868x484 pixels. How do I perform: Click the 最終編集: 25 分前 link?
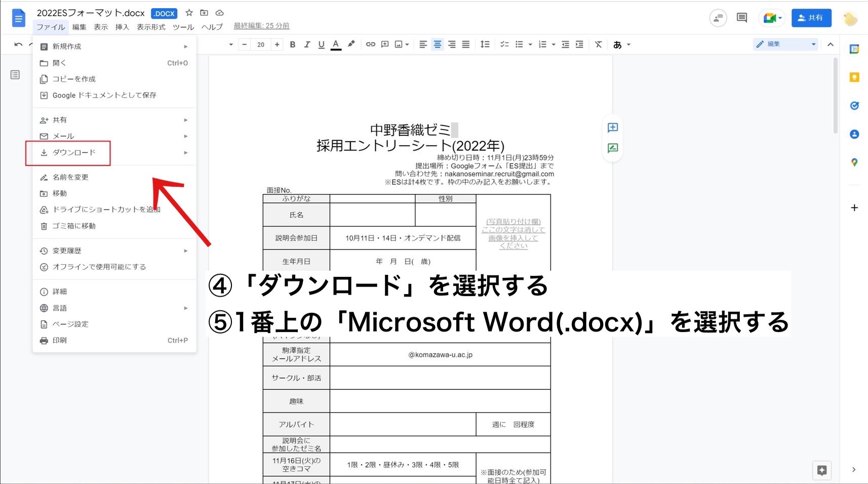[261, 26]
